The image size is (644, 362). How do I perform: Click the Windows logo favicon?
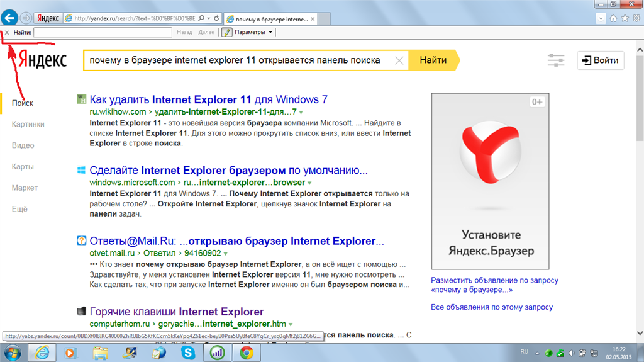(x=81, y=170)
